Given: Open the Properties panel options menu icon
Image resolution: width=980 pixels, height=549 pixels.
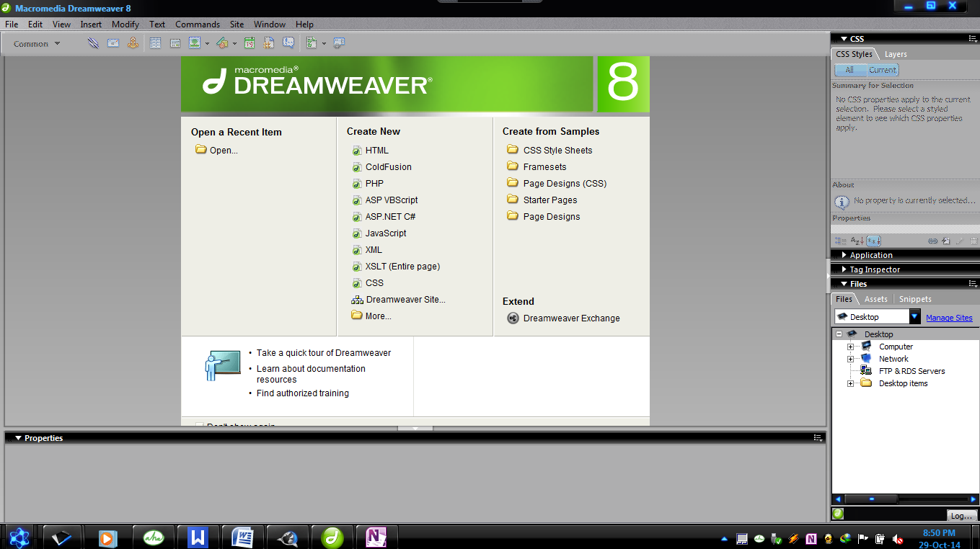Looking at the screenshot, I should 818,437.
